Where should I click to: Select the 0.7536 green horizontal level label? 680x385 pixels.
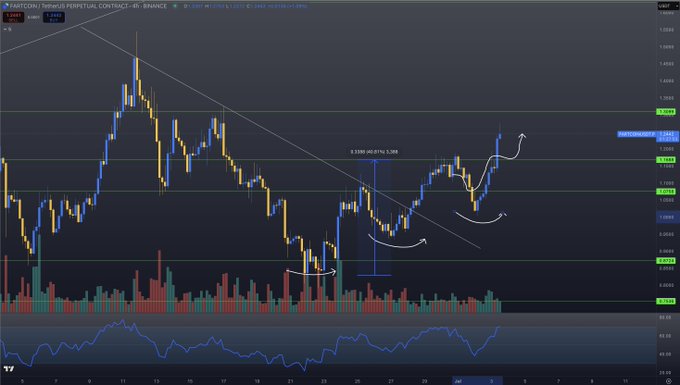point(666,301)
